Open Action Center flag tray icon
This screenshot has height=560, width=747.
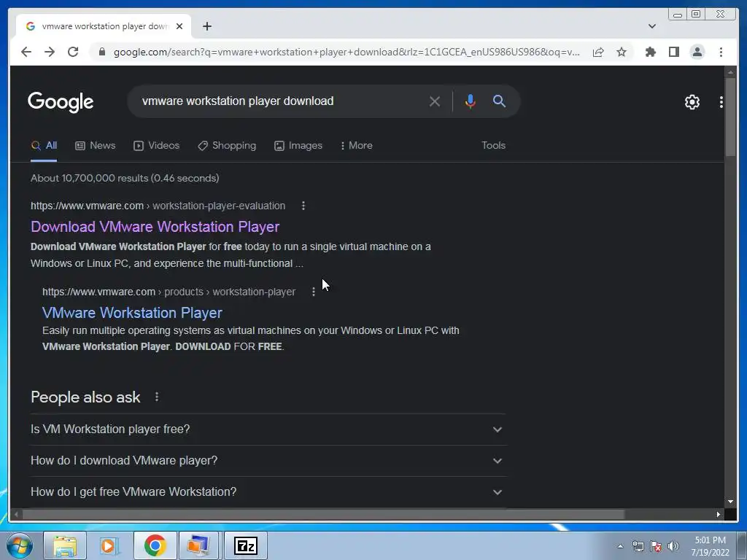tap(656, 546)
